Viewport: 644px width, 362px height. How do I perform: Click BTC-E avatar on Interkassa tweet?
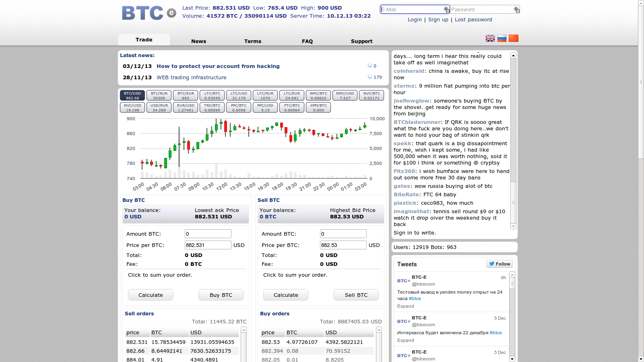(404, 321)
